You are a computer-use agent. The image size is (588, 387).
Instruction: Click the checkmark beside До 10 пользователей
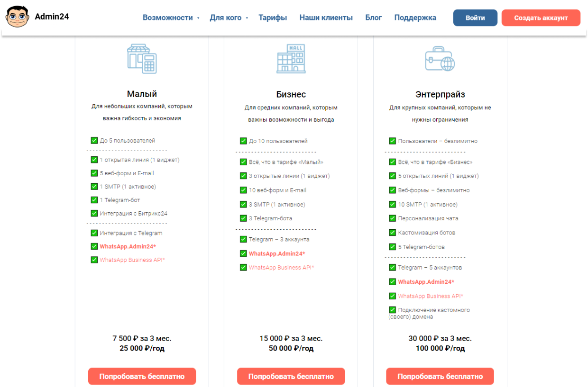[x=243, y=141]
